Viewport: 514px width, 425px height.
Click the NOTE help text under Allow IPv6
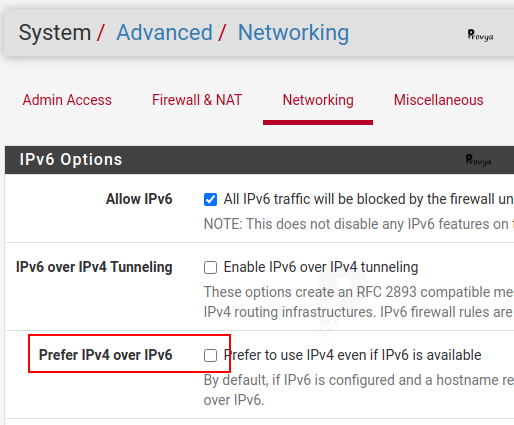(x=359, y=224)
